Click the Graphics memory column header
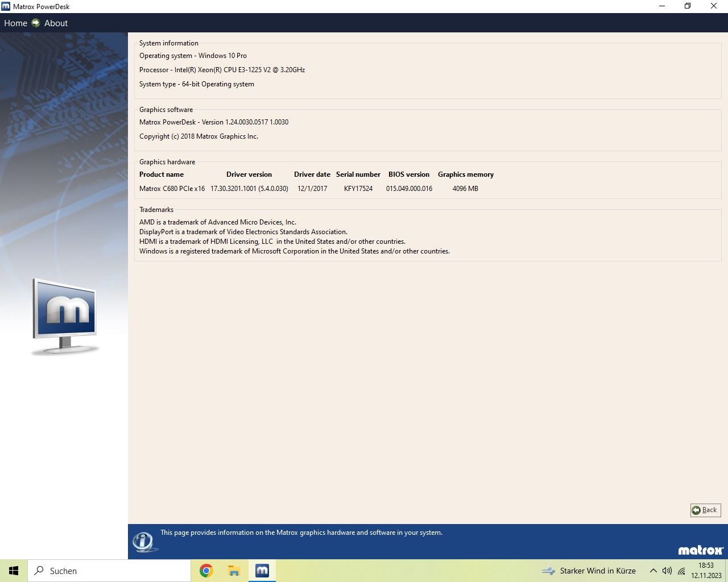 click(466, 174)
